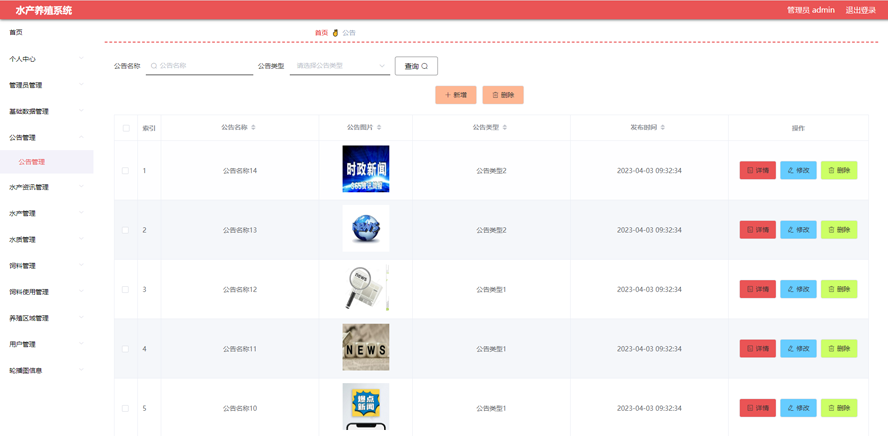Screen dimensions: 888x436
Task: Check the checkbox for row 公告名称14
Action: 126,170
